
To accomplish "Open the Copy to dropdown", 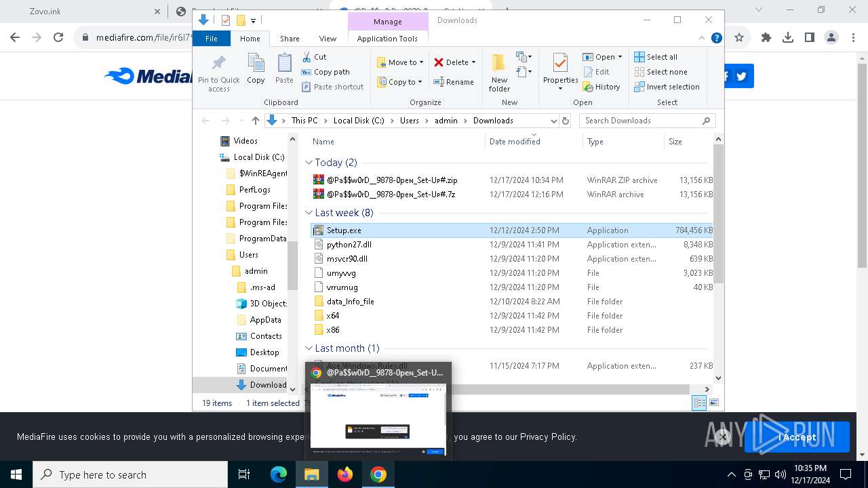I will tap(400, 82).
